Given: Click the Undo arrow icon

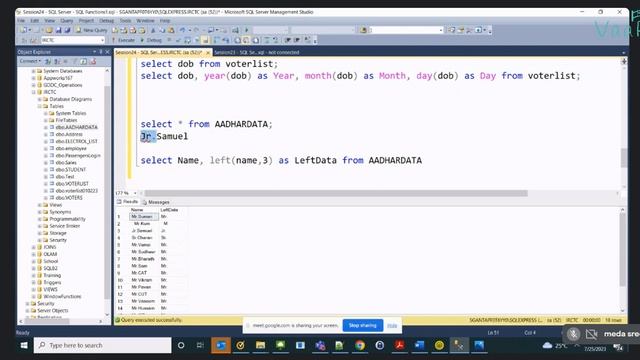Looking at the screenshot, I should pyautogui.click(x=182, y=30).
